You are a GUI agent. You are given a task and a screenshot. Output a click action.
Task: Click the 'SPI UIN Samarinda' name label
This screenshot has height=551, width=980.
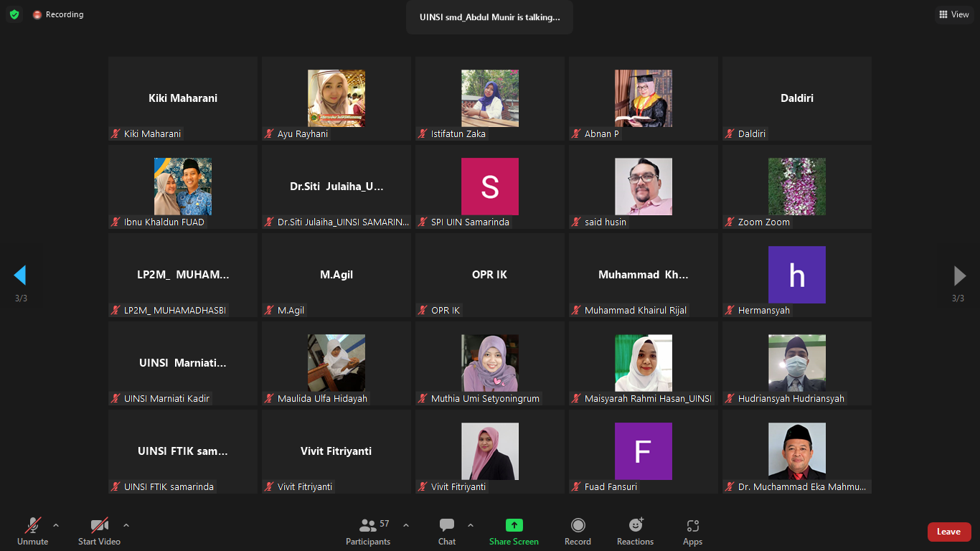[470, 222]
